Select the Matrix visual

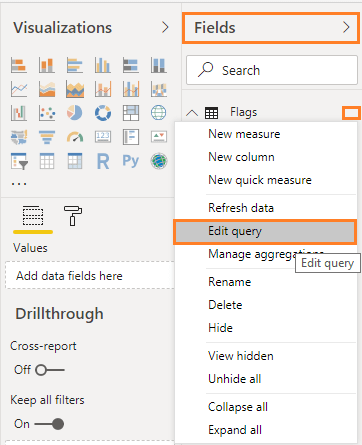click(x=75, y=161)
